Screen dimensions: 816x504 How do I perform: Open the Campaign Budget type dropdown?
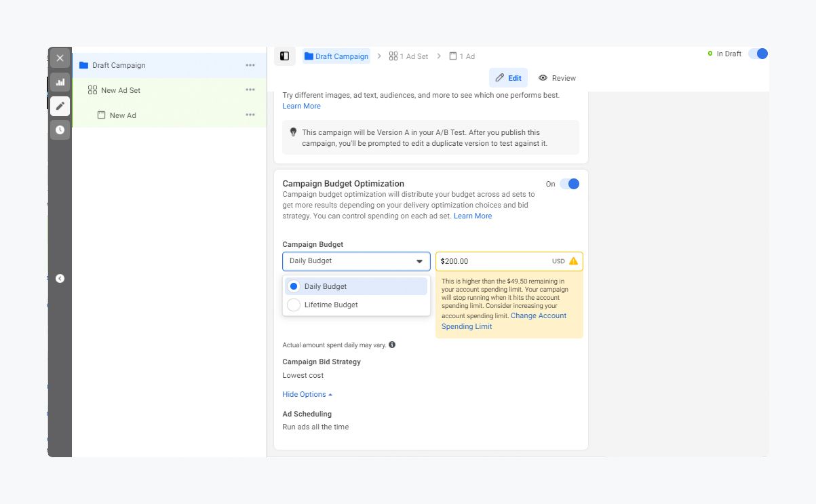click(x=356, y=261)
